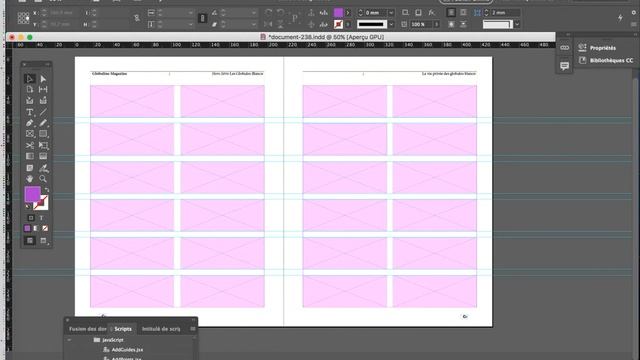This screenshot has height=360, width=640.
Task: Select the Rectangle tool
Action: click(x=43, y=134)
